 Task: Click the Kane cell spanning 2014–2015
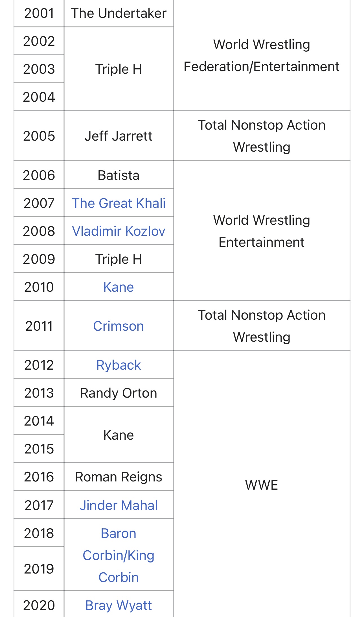(x=119, y=435)
